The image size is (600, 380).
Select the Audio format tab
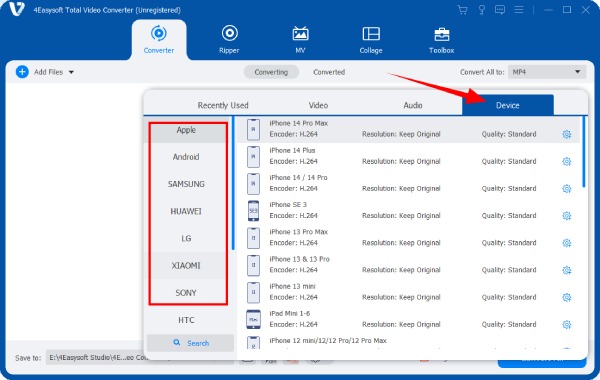pyautogui.click(x=413, y=105)
